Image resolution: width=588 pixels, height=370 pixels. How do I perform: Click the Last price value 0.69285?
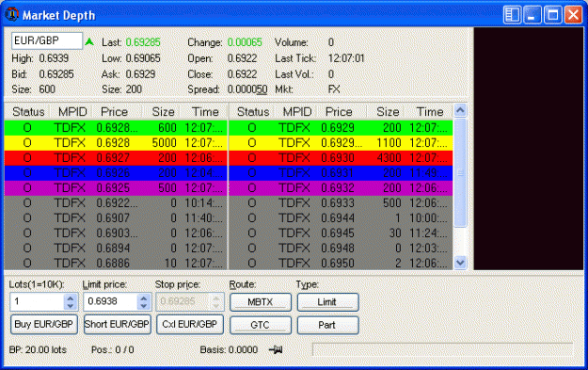[143, 42]
